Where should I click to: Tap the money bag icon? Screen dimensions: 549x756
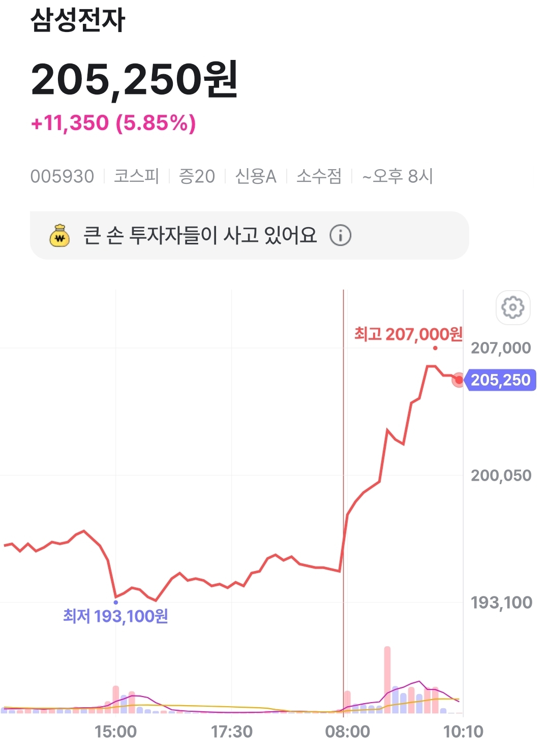point(60,236)
